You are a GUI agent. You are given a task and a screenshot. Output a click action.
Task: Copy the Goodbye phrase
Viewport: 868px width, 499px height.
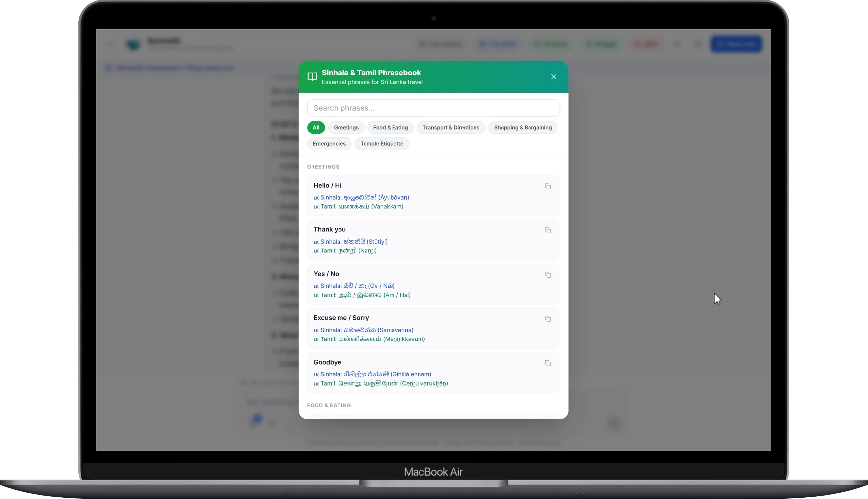[548, 363]
